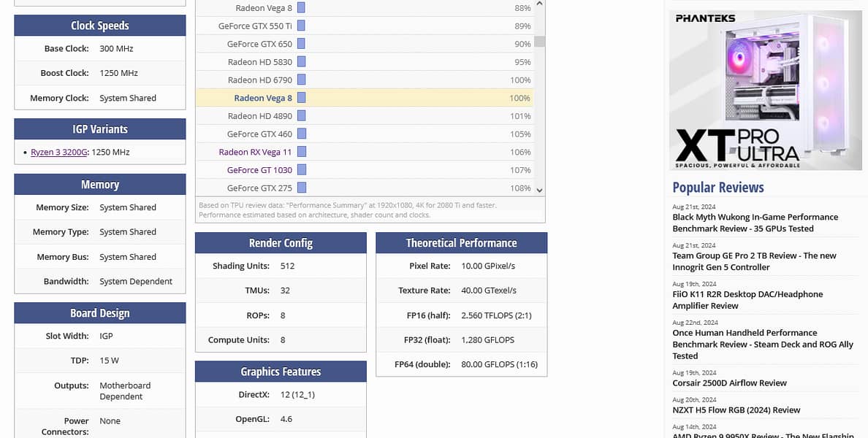Click the Radeon HD 6790 row label
Screen dimensions: 868x438
click(259, 80)
